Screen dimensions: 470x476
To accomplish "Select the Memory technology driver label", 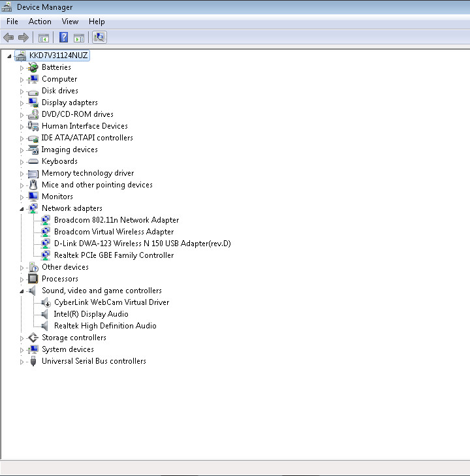I will [87, 173].
